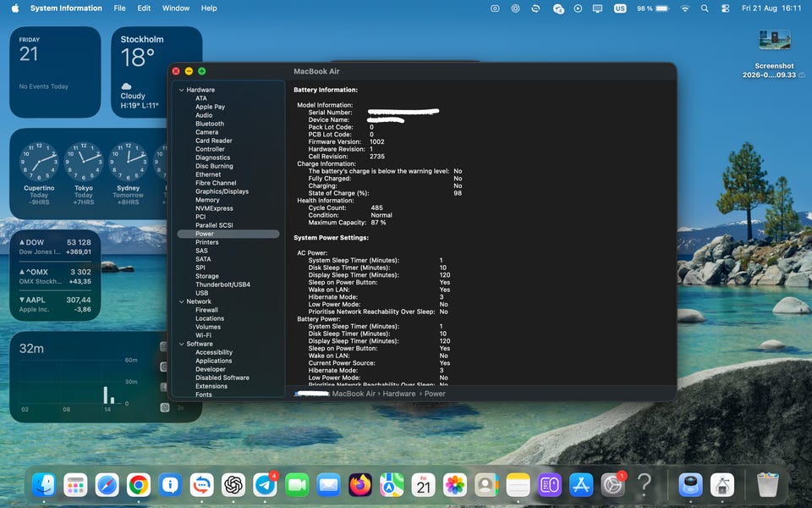Collapse the Hardware section

(x=182, y=90)
